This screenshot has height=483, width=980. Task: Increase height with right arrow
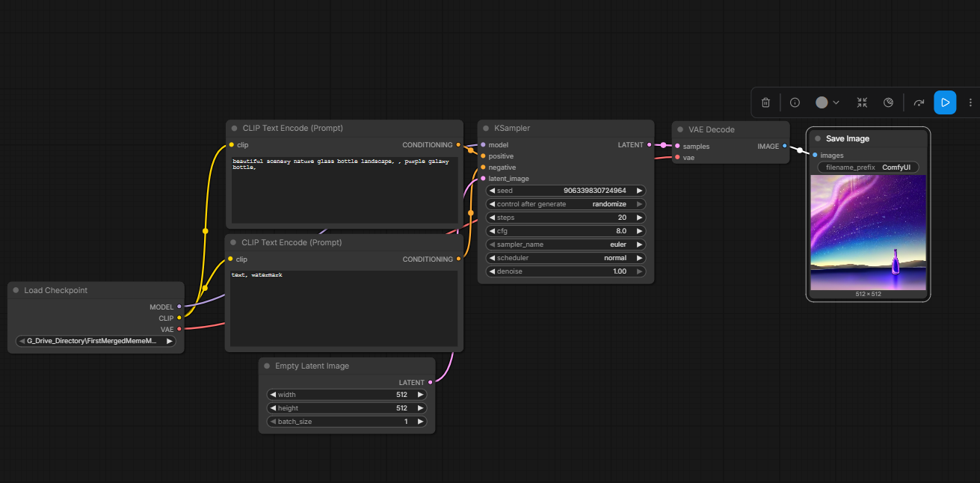(420, 408)
